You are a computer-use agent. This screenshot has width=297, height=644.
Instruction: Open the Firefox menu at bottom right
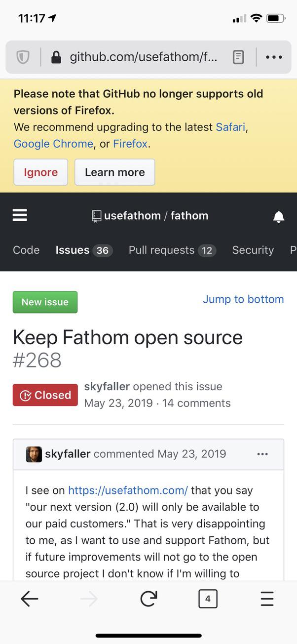click(x=267, y=599)
